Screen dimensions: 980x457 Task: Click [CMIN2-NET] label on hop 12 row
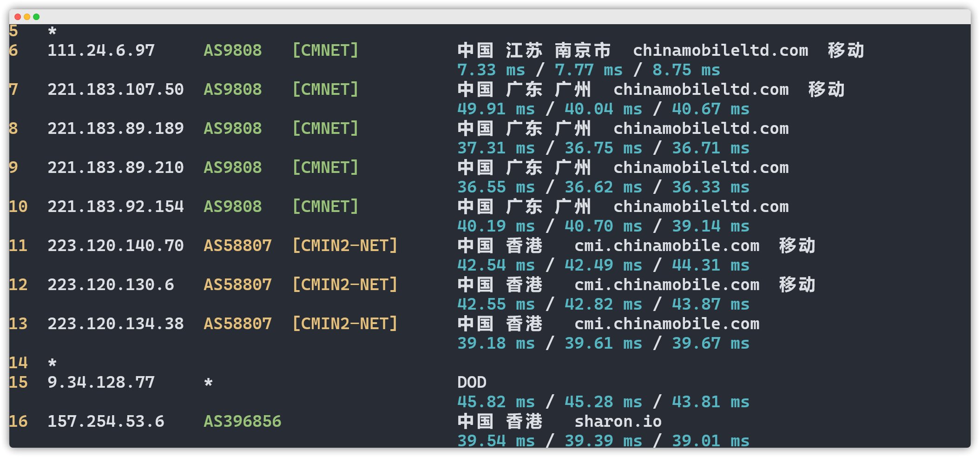(x=345, y=285)
